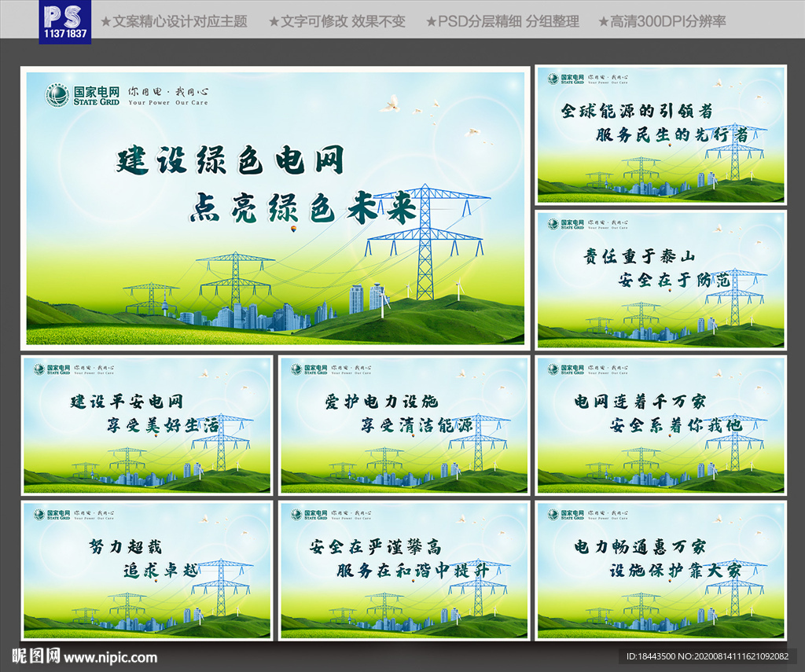Click the slogan Your Power Our Care on large poster
Image resolution: width=805 pixels, height=672 pixels.
tap(168, 103)
